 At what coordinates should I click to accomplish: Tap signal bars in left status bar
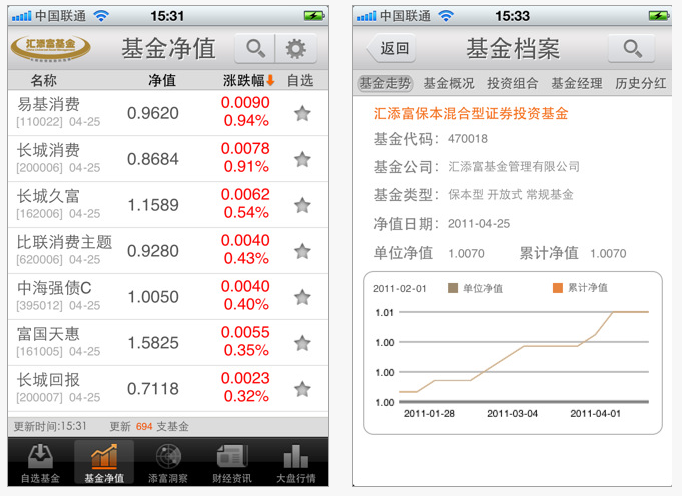(21, 17)
